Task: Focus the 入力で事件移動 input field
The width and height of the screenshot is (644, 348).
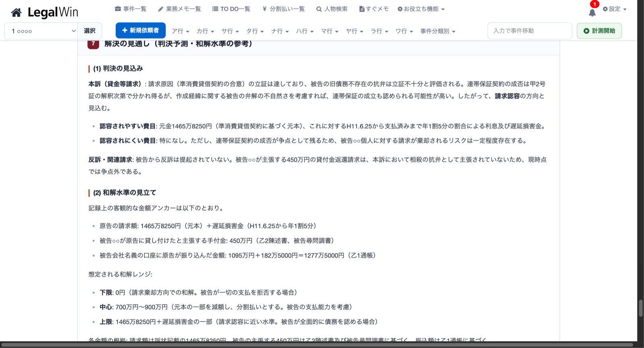Action: tap(530, 31)
